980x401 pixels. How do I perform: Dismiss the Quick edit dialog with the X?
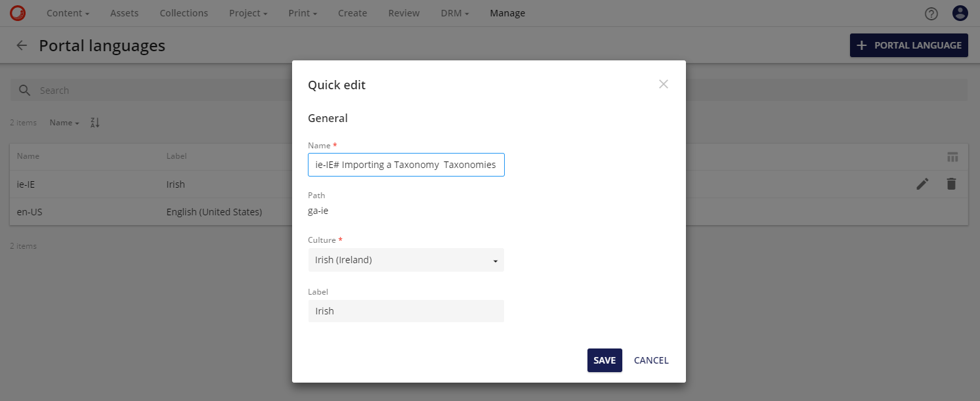pyautogui.click(x=663, y=84)
